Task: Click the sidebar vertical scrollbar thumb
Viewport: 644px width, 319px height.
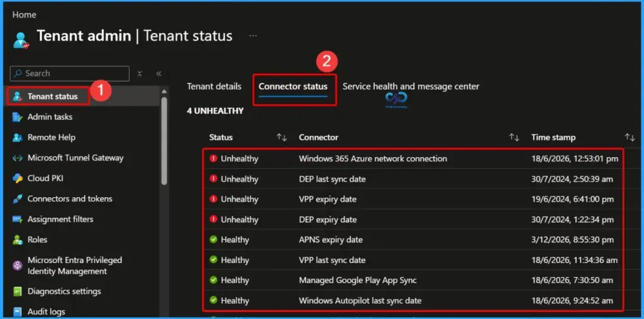Action: pos(164,141)
